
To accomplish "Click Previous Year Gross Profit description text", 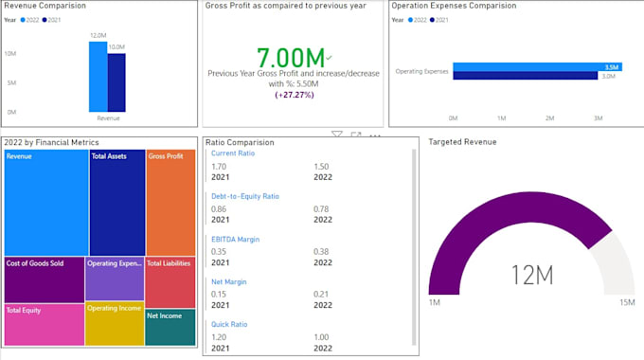I will (x=294, y=79).
